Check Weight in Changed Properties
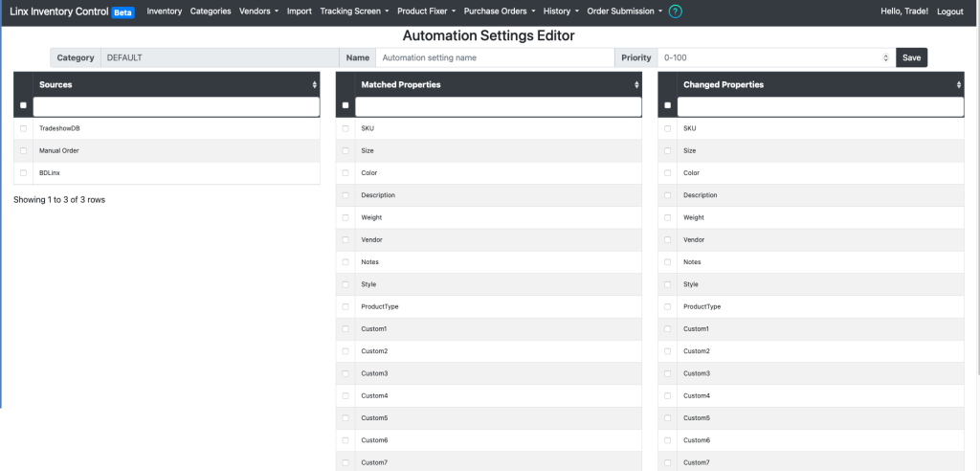 tap(667, 217)
